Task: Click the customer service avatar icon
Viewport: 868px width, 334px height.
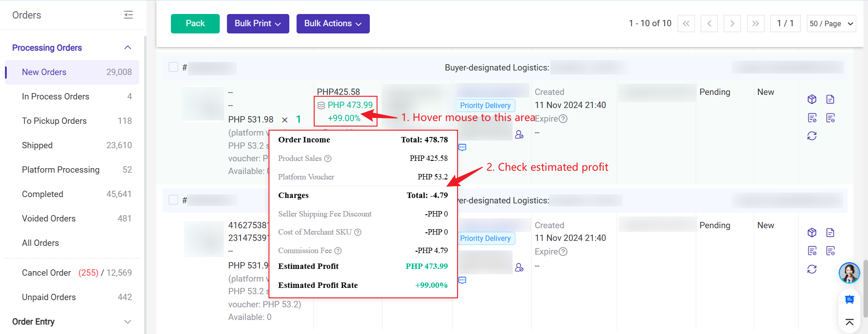Action: tap(849, 273)
